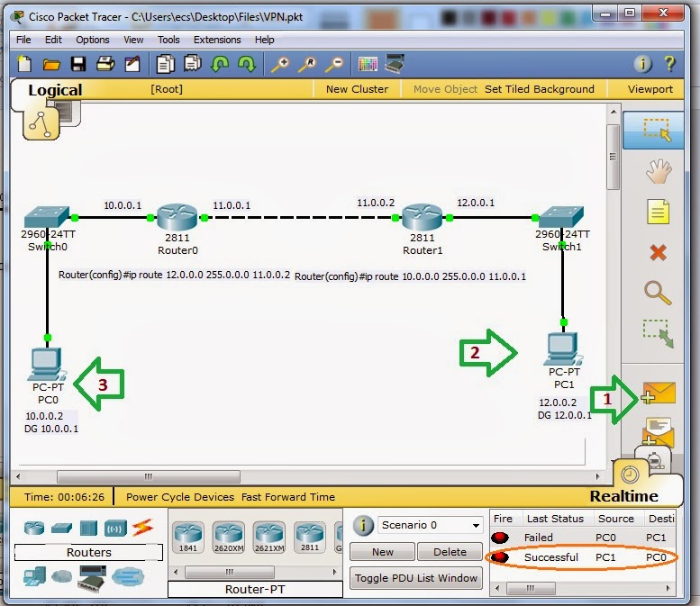Select the 2811 router from device list
Viewport: 700px width, 606px height.
[310, 537]
